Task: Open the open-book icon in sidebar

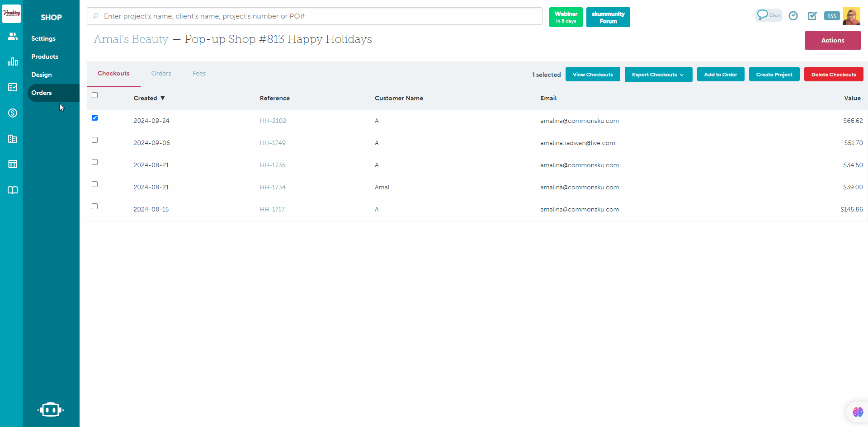Action: click(13, 190)
